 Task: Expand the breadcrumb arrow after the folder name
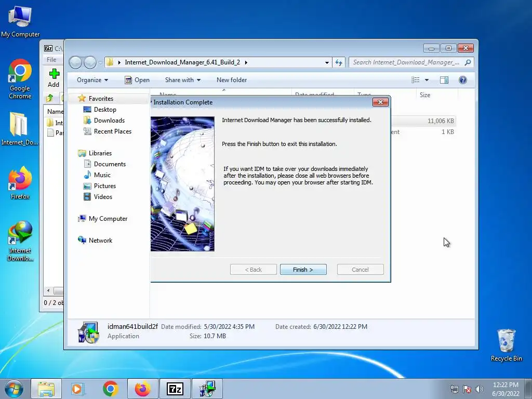246,62
